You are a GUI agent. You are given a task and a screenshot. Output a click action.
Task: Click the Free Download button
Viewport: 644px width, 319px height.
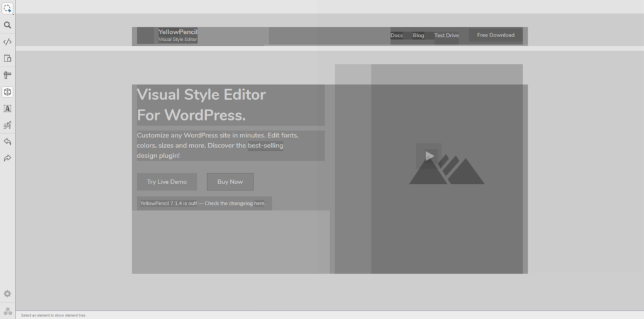(496, 35)
